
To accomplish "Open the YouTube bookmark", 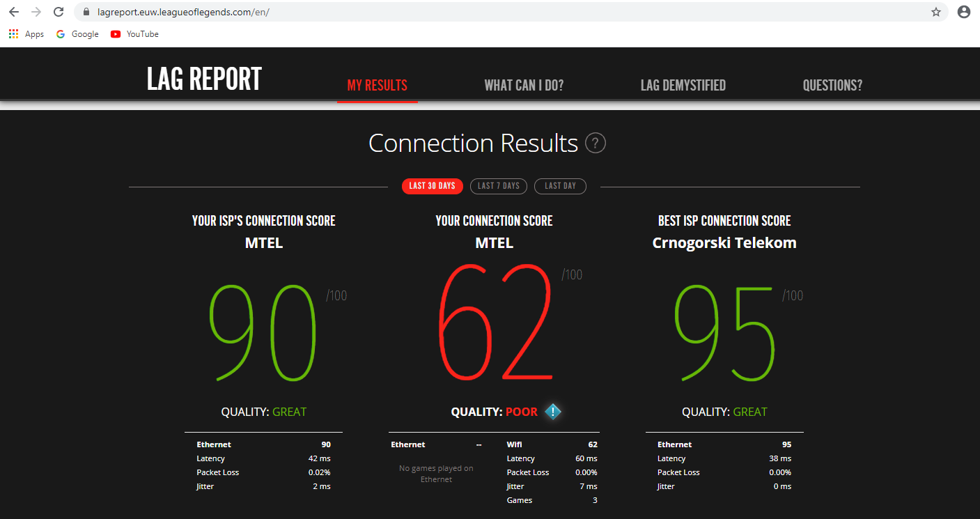I will point(134,34).
